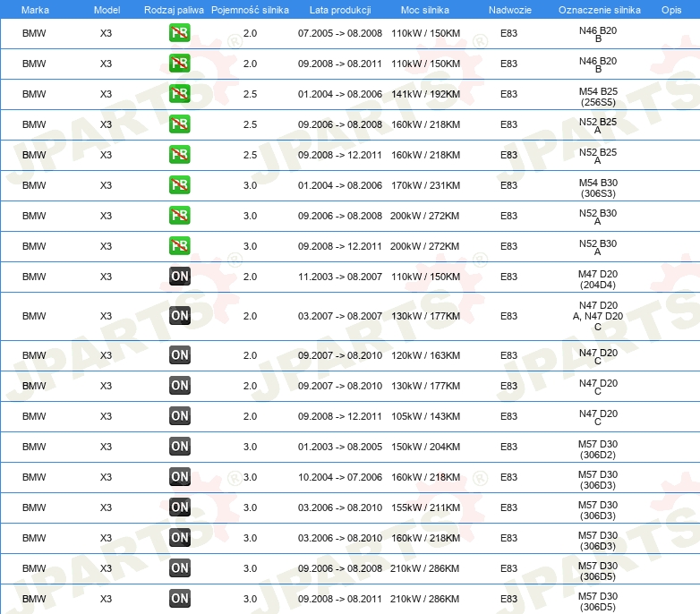
Task: Click the M54 B25 (256S5) engine code
Action: click(597, 95)
